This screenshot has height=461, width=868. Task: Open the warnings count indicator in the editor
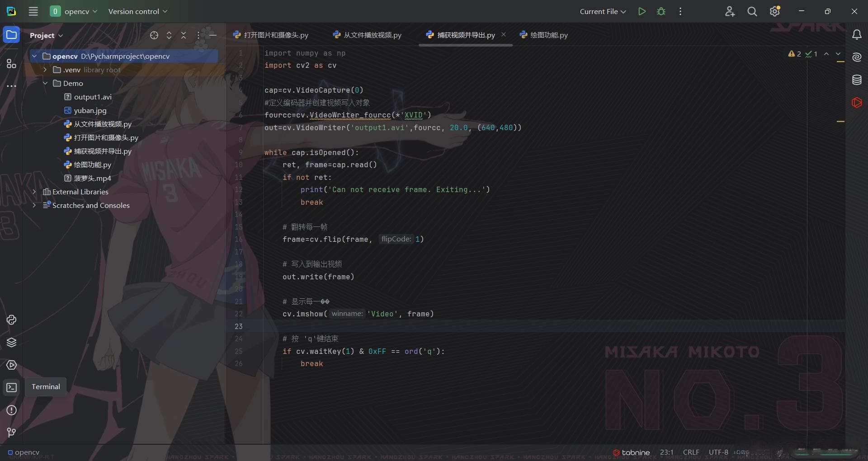(794, 54)
